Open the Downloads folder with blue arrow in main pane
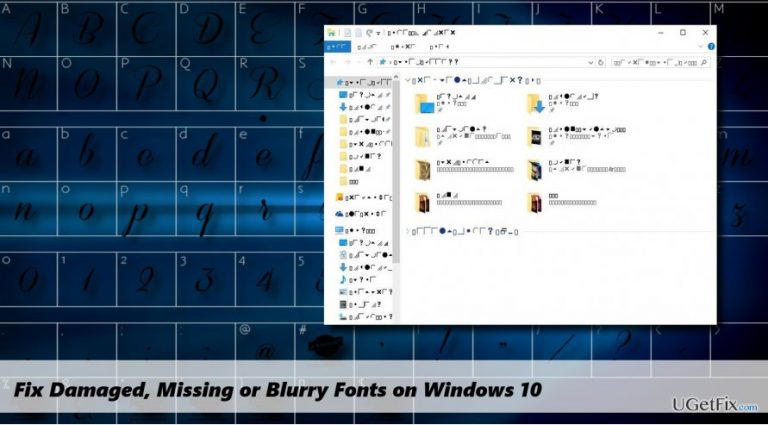The height and width of the screenshot is (425, 768). 563,104
